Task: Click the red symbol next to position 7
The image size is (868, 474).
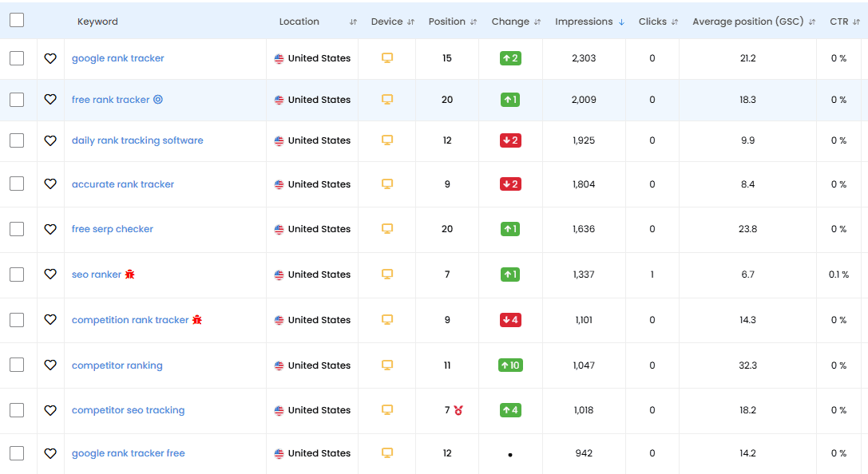Action: (x=458, y=410)
